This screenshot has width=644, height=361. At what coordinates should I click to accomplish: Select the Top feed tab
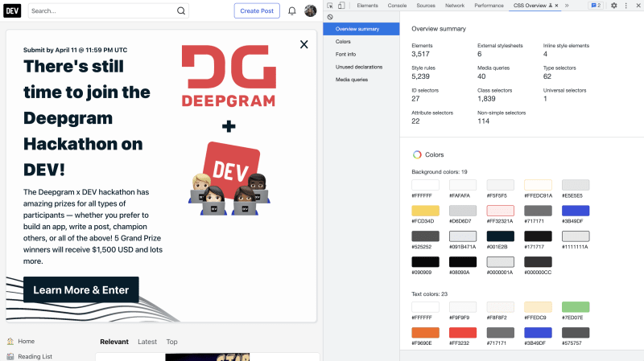[171, 342]
